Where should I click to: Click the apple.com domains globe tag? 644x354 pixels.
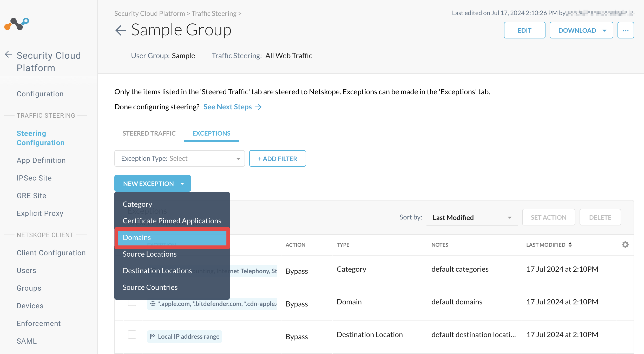click(x=212, y=304)
